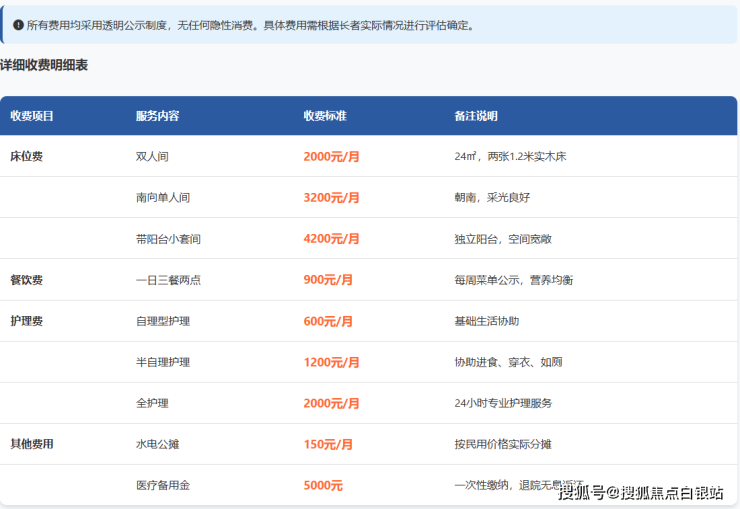Click the 全护理 service cell

[152, 403]
